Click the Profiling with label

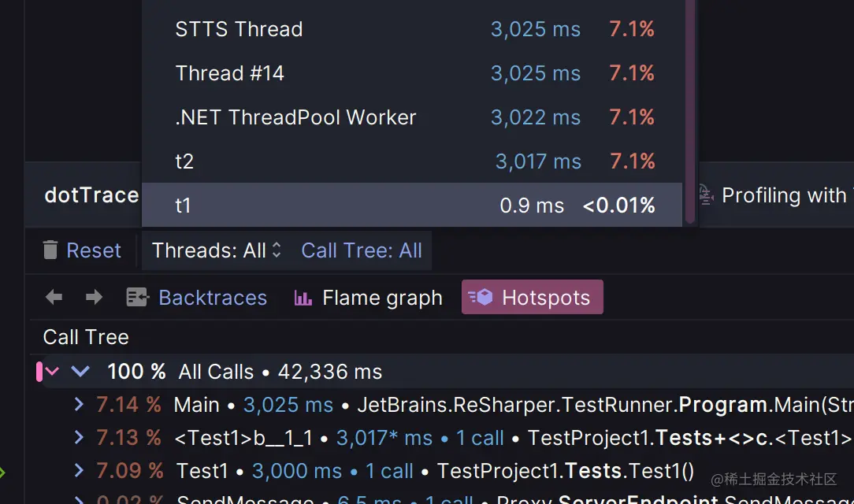pyautogui.click(x=785, y=195)
